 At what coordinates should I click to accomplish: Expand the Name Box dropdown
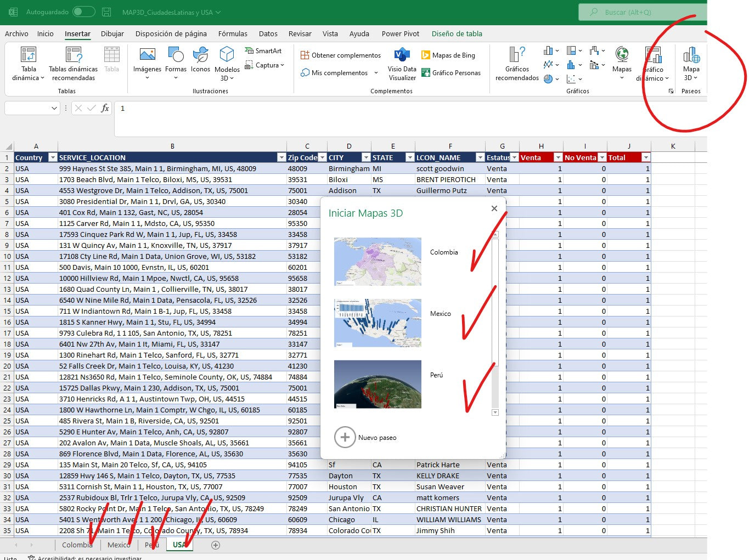point(54,108)
